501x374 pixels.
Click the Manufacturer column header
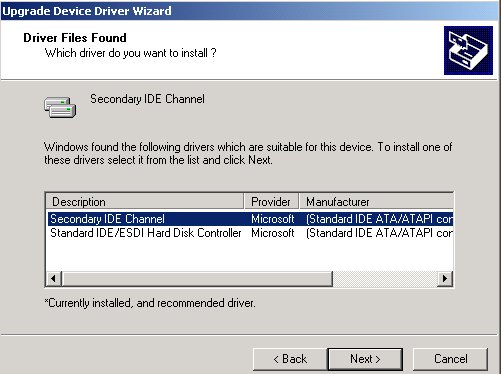point(376,202)
